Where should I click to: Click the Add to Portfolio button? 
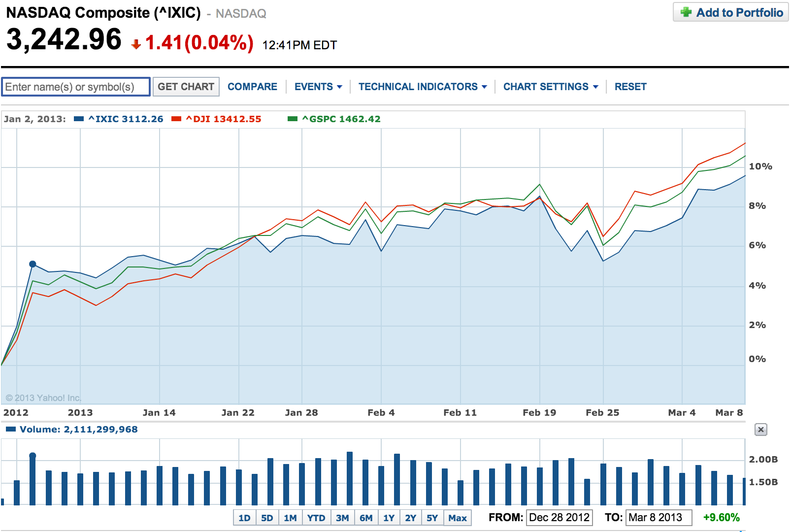click(x=731, y=12)
